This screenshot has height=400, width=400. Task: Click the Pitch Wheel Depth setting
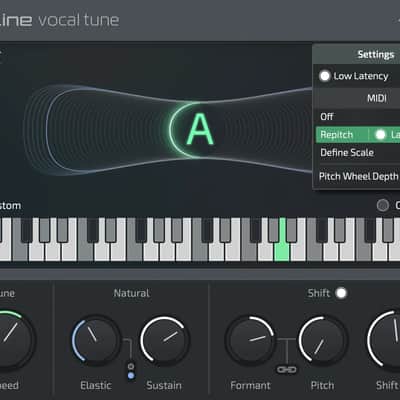pos(358,176)
